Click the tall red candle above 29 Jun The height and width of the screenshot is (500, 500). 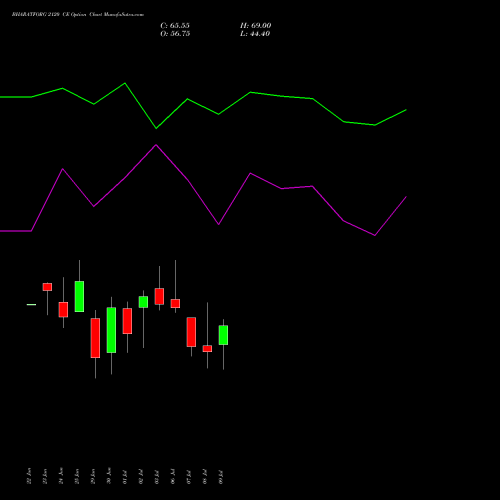coord(95,338)
